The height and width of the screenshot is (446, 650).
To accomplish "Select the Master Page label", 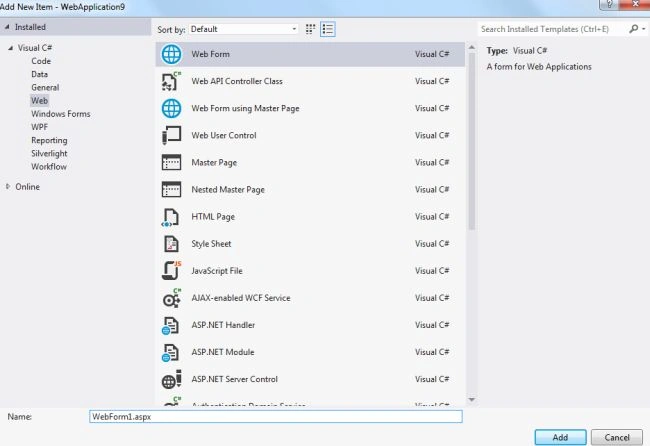I will pos(214,162).
